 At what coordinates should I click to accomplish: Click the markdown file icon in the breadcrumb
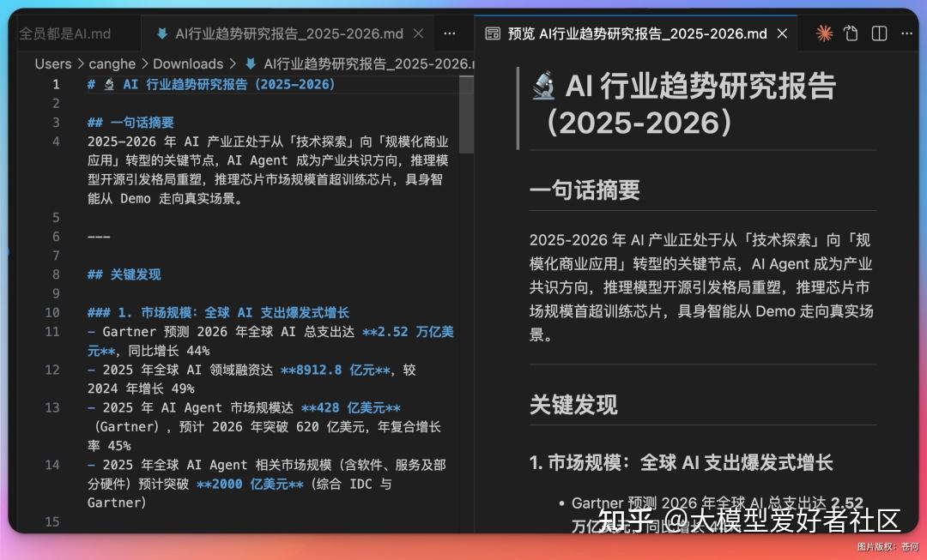(x=251, y=63)
